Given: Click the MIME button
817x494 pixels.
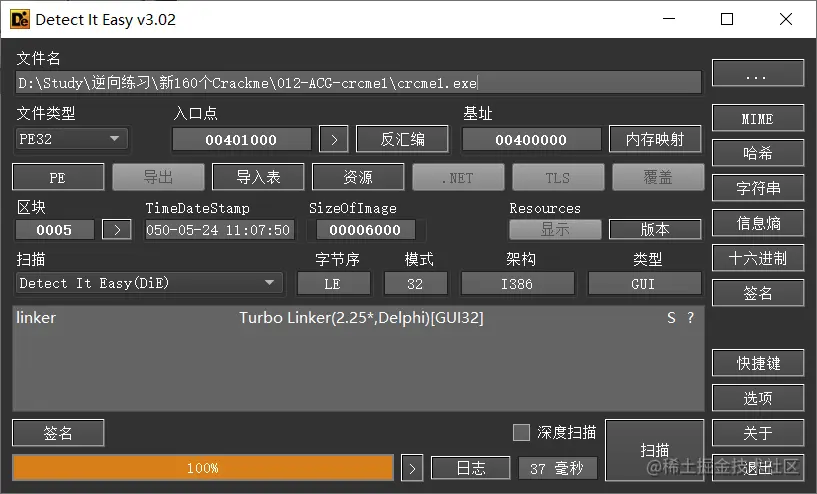Looking at the screenshot, I should click(758, 118).
